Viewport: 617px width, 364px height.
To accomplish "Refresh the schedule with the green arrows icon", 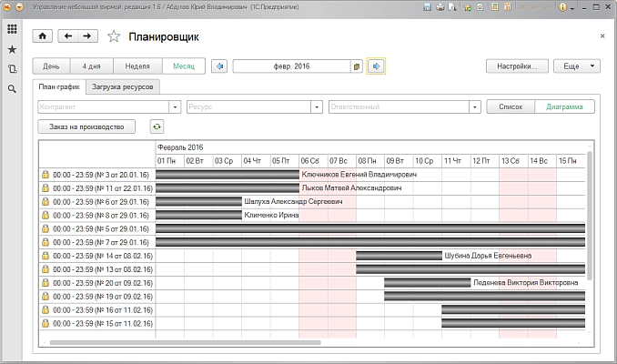I will [x=157, y=127].
